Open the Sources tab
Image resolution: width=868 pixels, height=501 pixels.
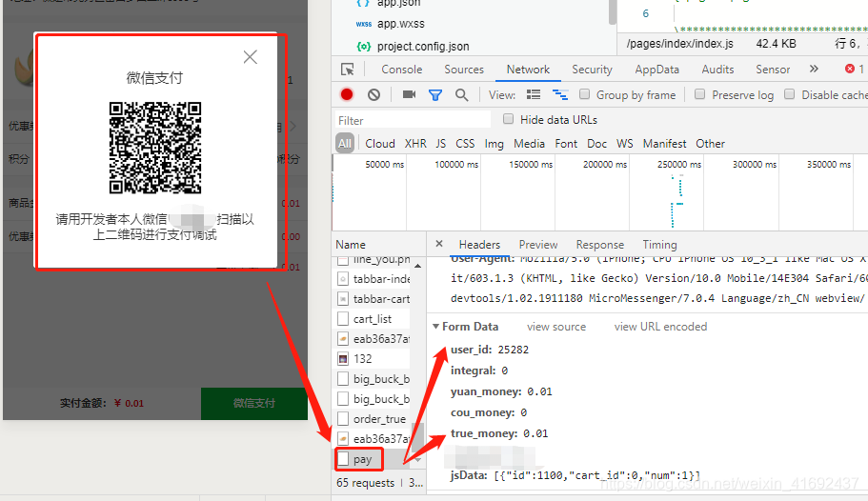(x=464, y=70)
